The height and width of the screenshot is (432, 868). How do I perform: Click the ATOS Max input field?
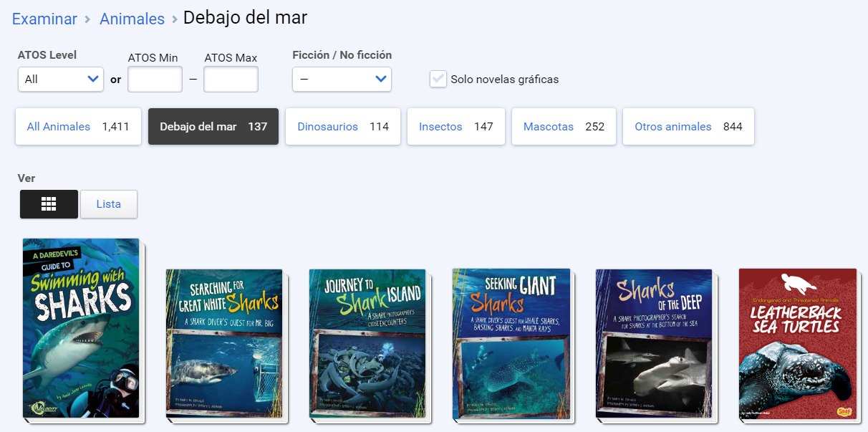[x=231, y=80]
